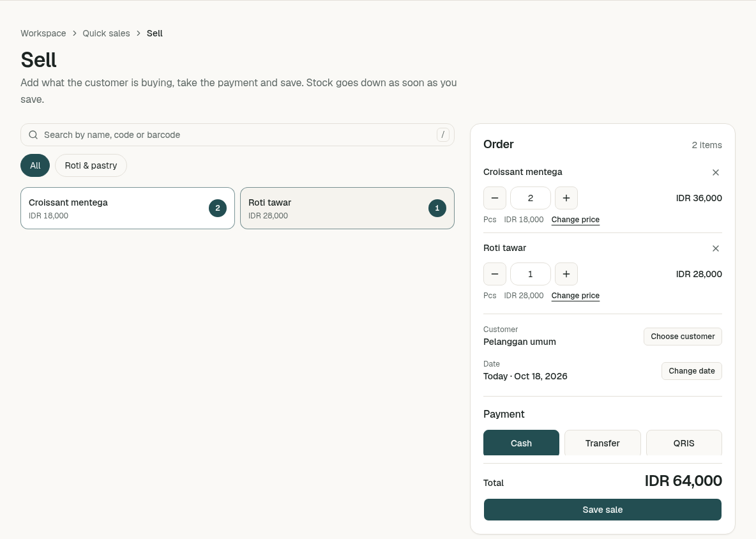Viewport: 756px width, 539px height.
Task: Add Croissant mentega product card
Action: pos(128,208)
